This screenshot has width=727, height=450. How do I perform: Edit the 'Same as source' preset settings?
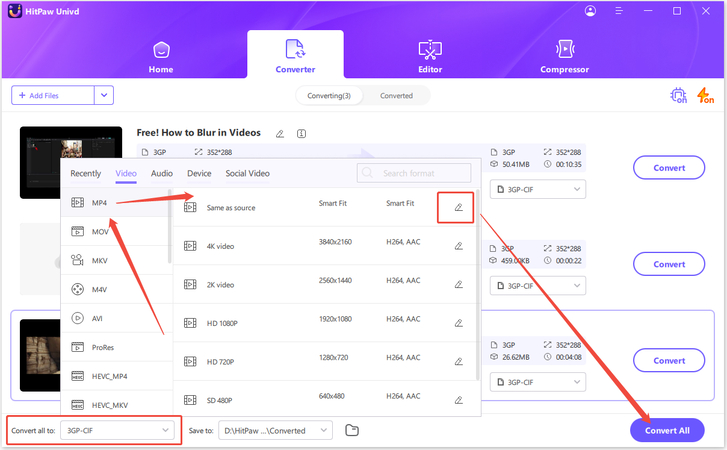(459, 207)
